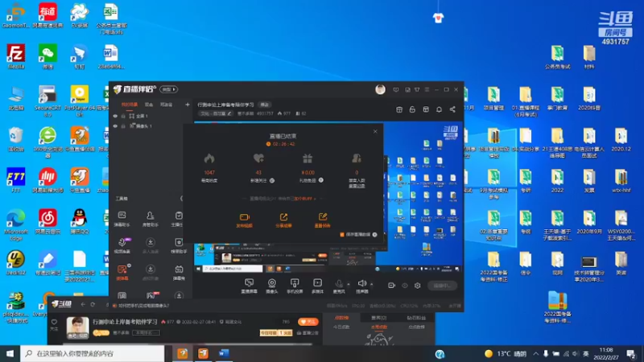Image resolution: width=644 pixels, height=362 pixels.
Task: Show hidden icons in the system tray
Action: 535,353
